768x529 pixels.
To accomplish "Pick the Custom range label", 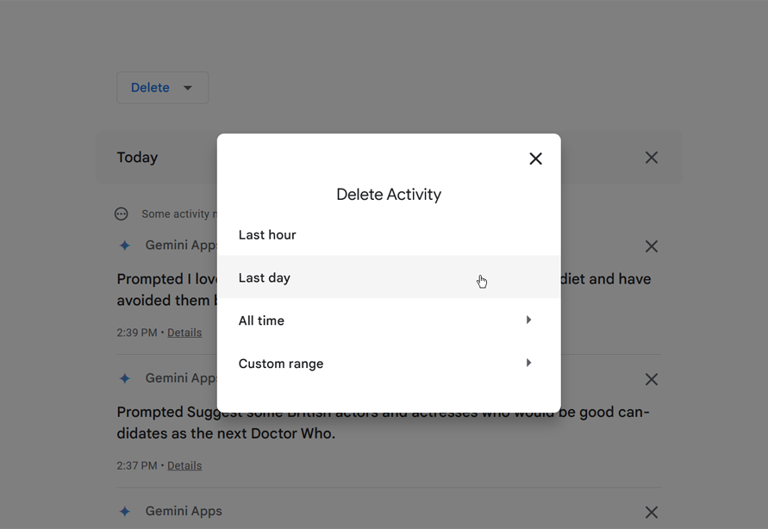I will (x=281, y=364).
